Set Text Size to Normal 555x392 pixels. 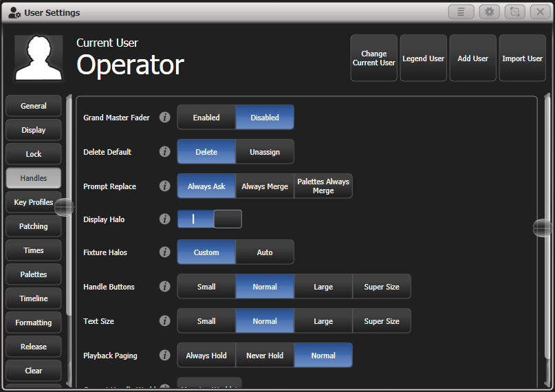(x=265, y=320)
